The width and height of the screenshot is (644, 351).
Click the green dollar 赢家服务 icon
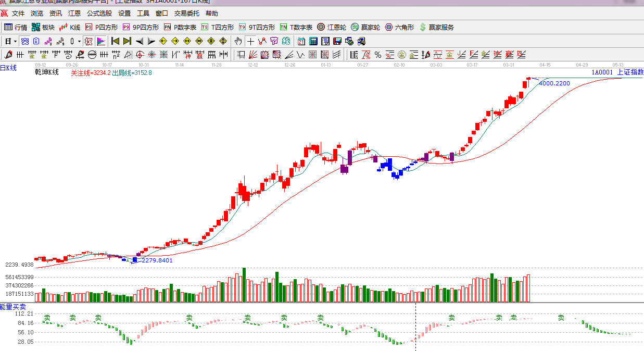pos(436,27)
